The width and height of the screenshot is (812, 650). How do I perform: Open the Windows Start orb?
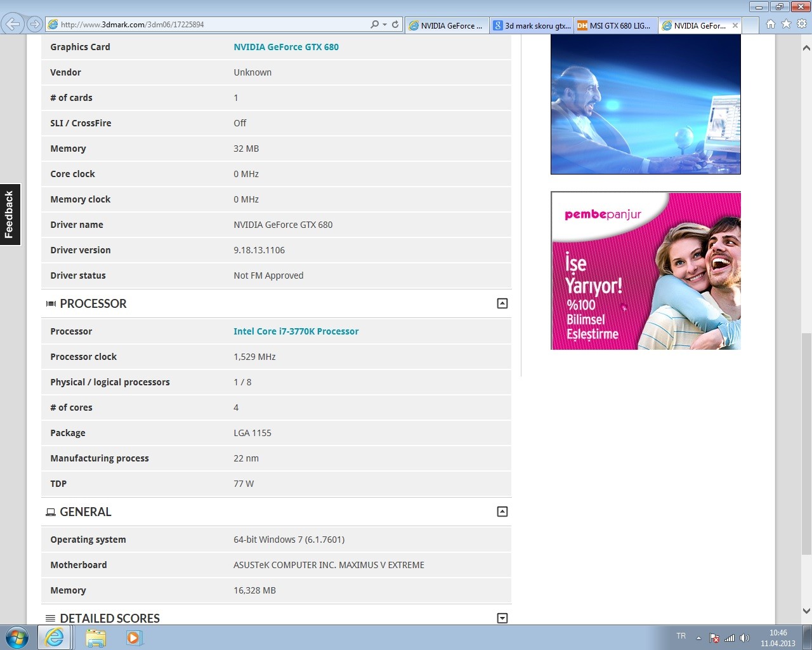tap(17, 637)
